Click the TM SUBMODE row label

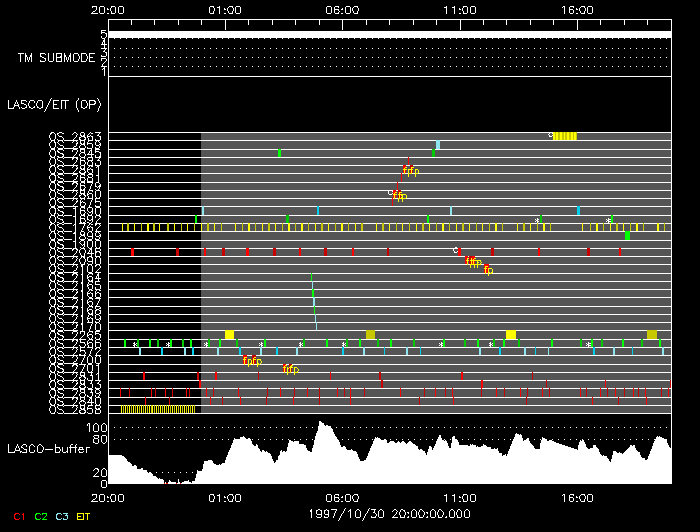coord(56,58)
